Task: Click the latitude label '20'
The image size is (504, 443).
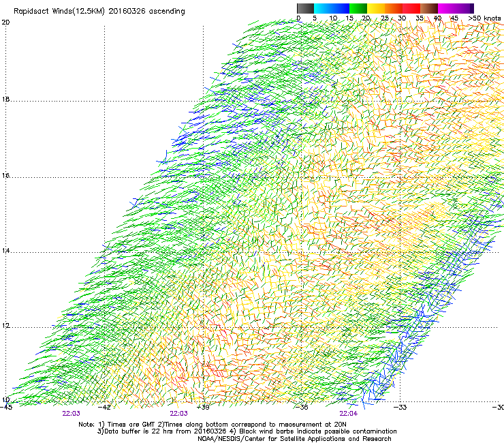Action: 5,22
